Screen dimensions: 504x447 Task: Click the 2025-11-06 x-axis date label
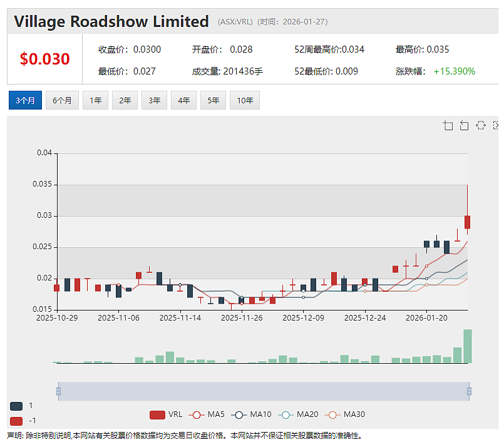point(118,318)
